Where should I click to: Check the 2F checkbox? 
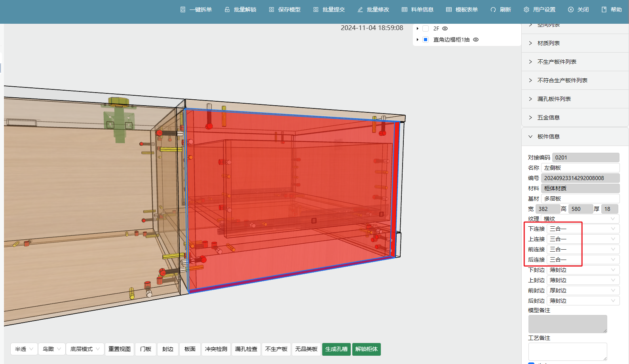426,28
